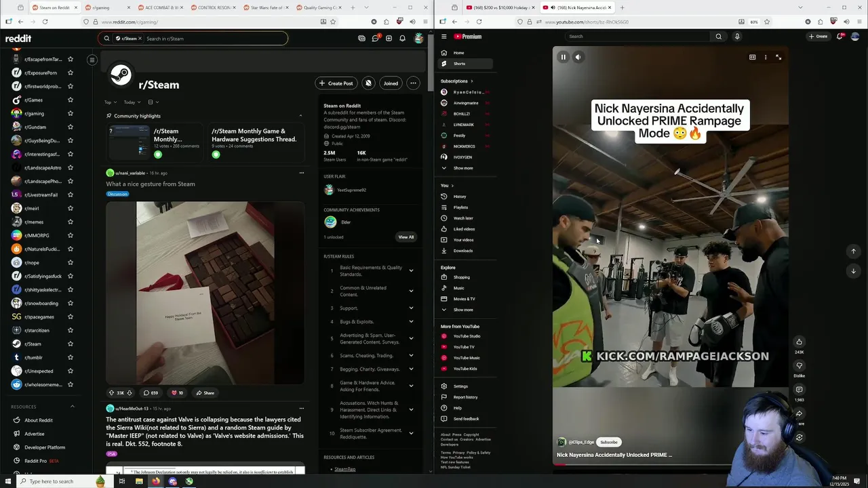Open the Reddit chat icon
This screenshot has width=868, height=488.
pos(375,39)
